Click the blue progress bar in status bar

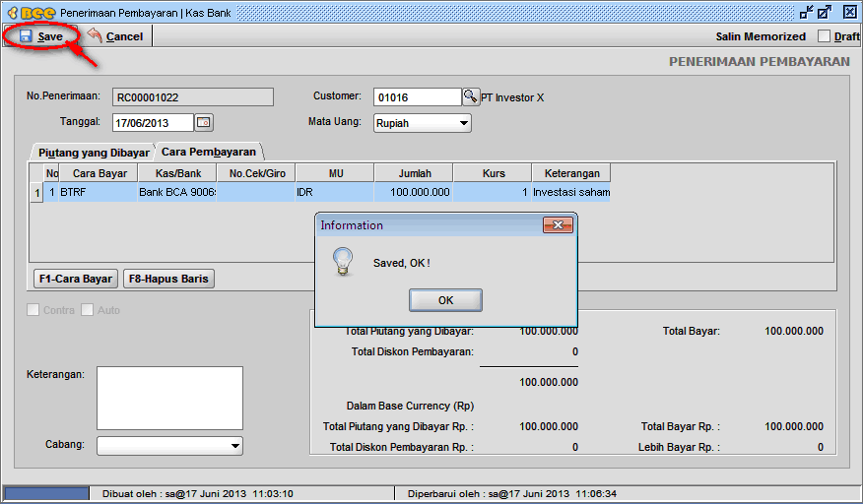point(46,493)
